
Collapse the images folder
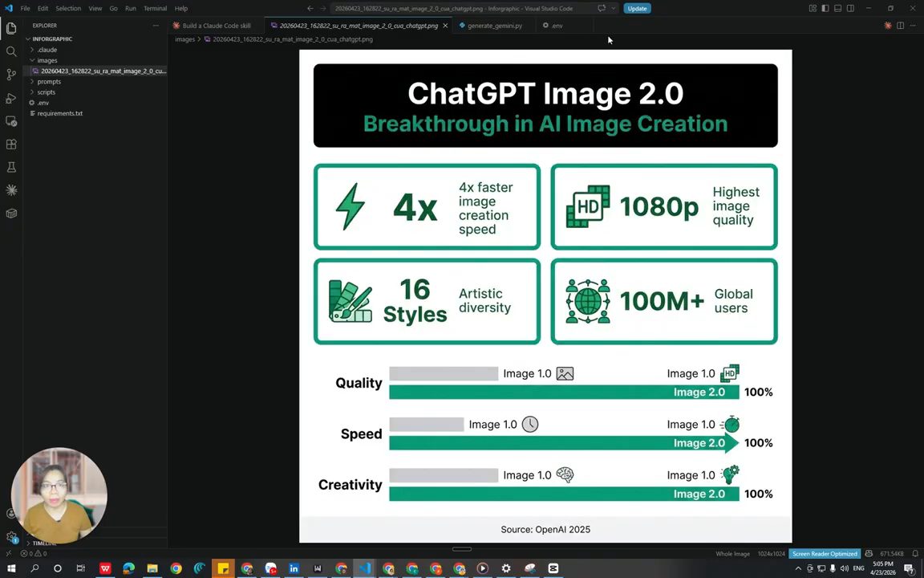click(x=95, y=60)
